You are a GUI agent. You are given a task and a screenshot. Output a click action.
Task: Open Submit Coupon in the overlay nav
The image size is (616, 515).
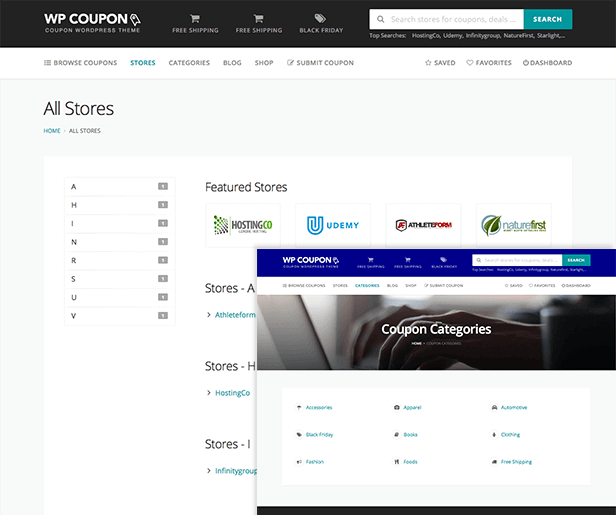coord(444,286)
